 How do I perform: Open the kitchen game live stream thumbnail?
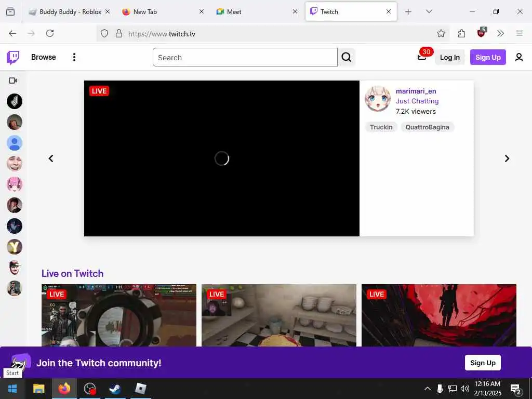tap(279, 315)
